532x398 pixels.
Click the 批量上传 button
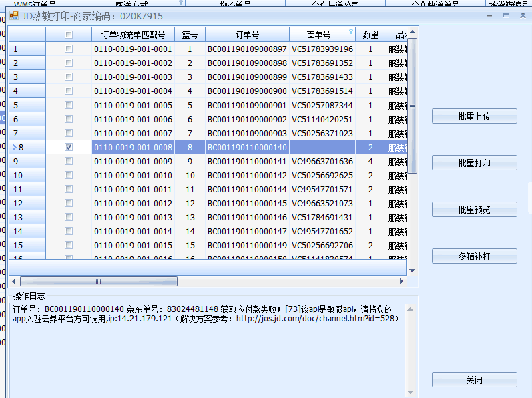[475, 116]
